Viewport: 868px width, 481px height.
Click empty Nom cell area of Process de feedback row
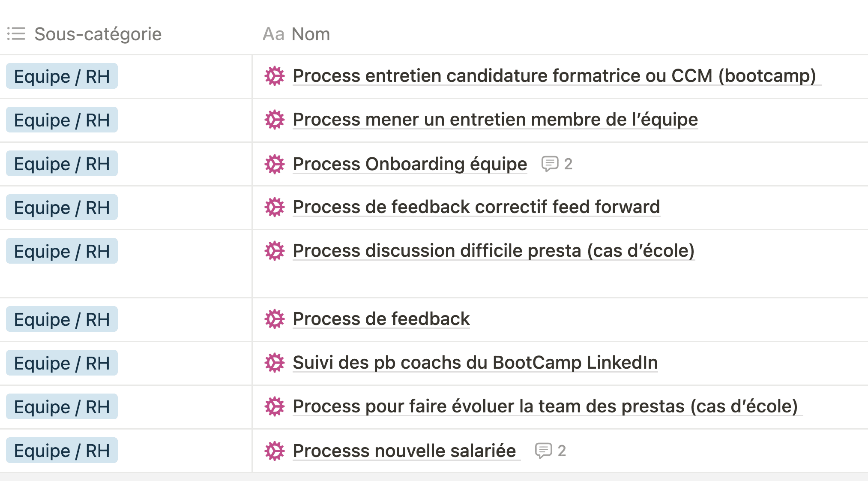pos(668,320)
